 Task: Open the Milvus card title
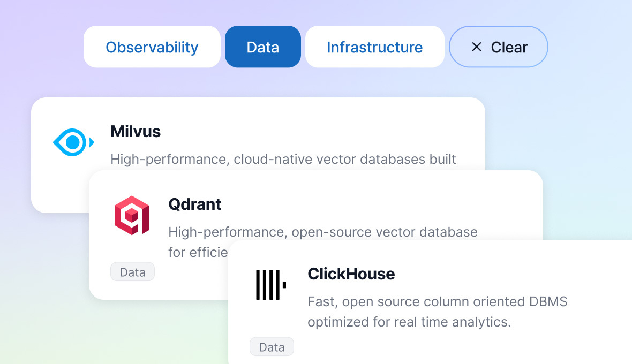[136, 132]
